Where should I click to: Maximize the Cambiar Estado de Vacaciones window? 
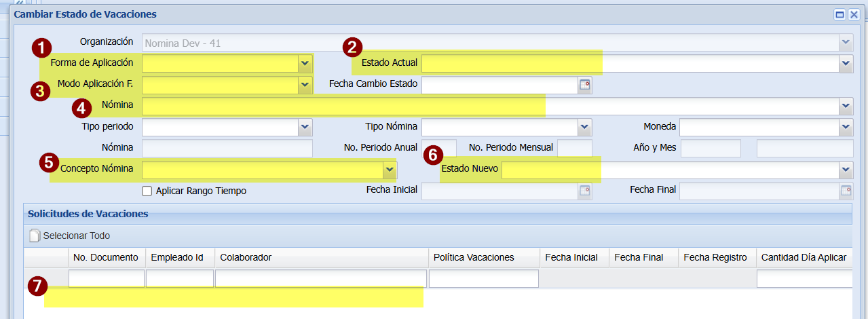tap(839, 14)
